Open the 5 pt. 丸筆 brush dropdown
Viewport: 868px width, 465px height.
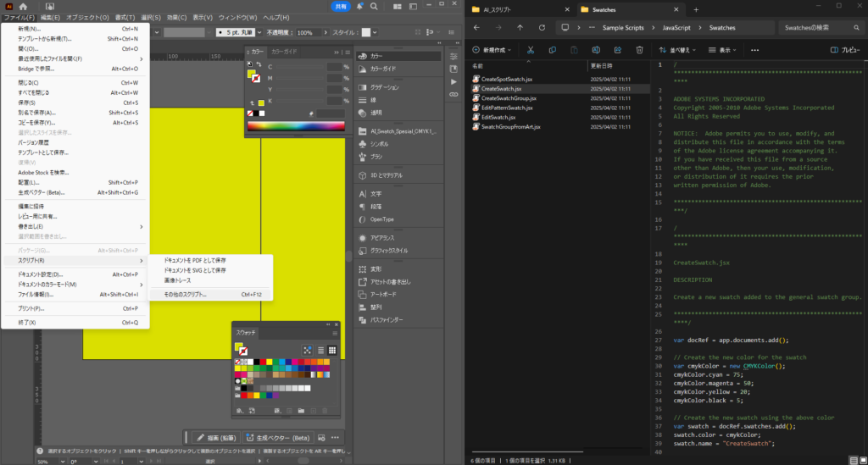pyautogui.click(x=259, y=33)
